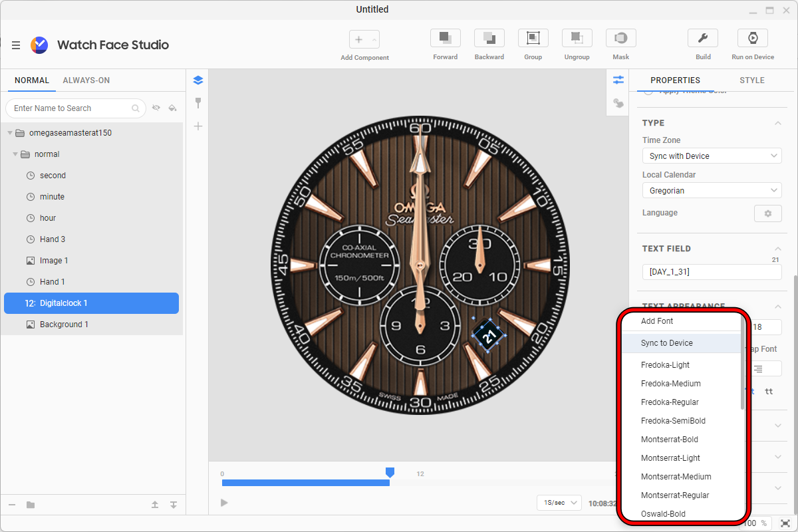The image size is (798, 532).
Task: Collapse the normal group folder
Action: pyautogui.click(x=15, y=154)
